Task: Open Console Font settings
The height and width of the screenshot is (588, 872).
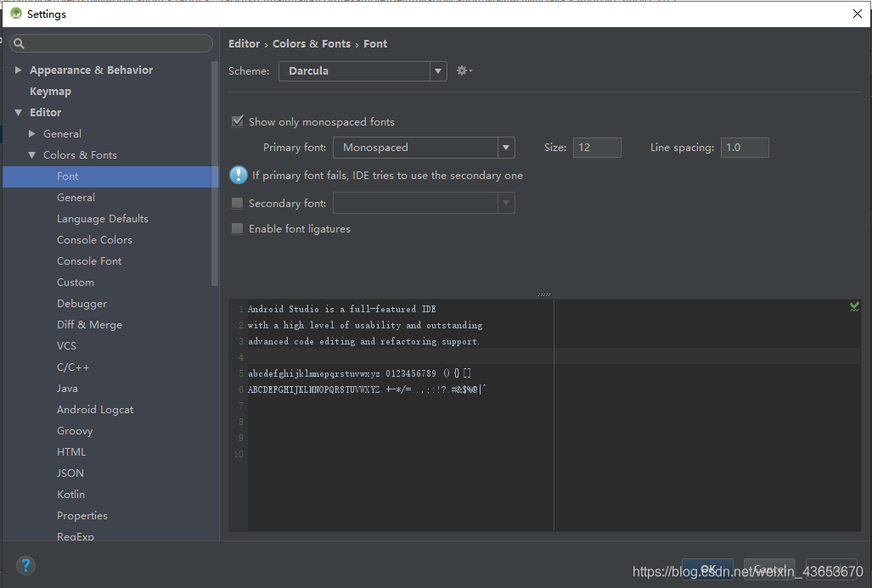Action: tap(89, 260)
